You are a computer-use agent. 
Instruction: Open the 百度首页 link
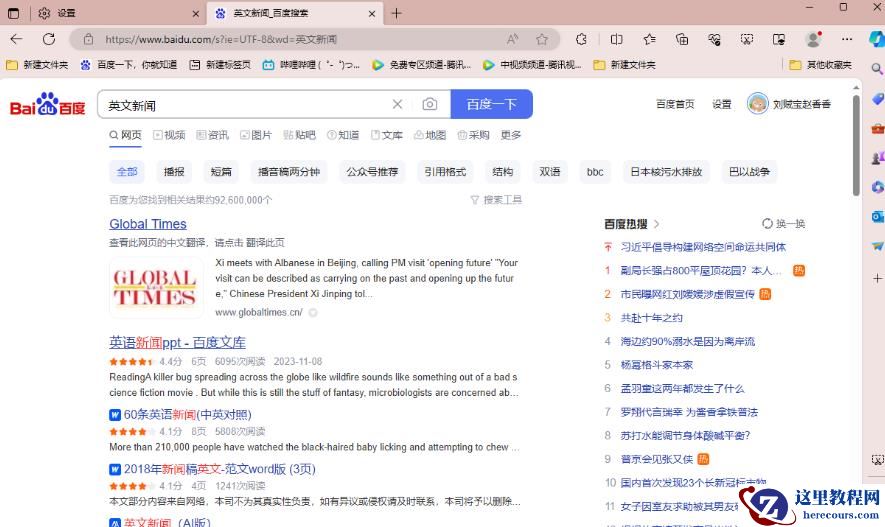click(675, 104)
